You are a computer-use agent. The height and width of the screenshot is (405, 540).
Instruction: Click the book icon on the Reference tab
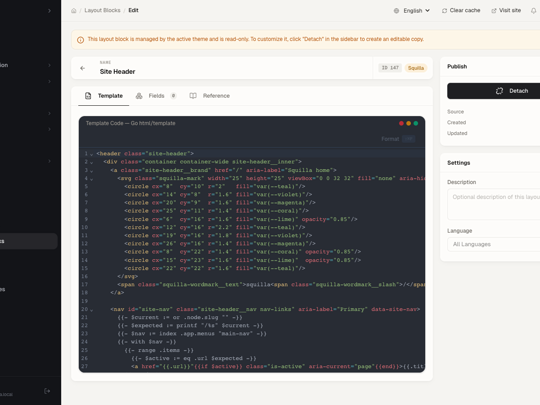click(x=193, y=96)
